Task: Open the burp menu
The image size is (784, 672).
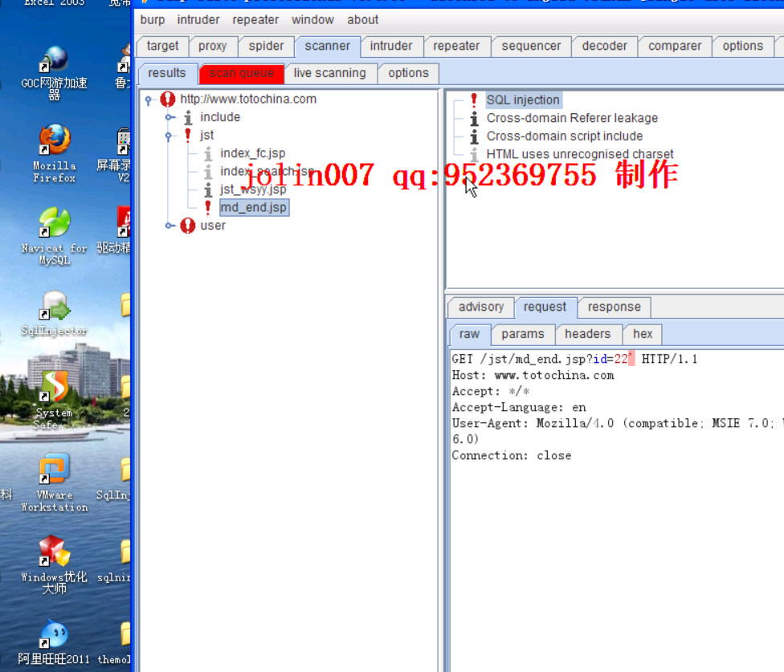Action: pos(153,20)
